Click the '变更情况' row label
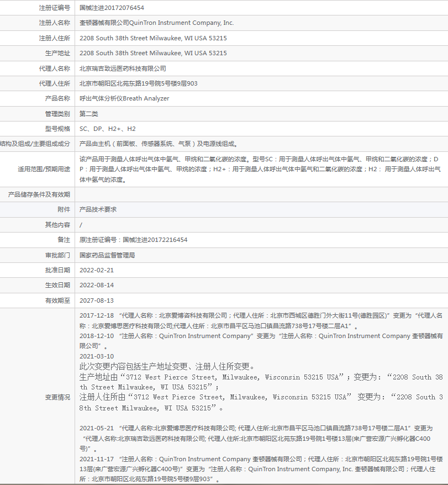The height and width of the screenshot is (485, 448). click(x=57, y=397)
